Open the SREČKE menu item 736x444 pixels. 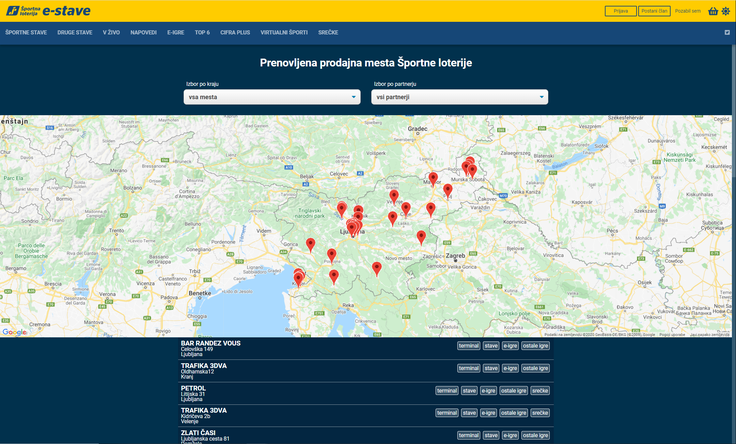tap(328, 32)
